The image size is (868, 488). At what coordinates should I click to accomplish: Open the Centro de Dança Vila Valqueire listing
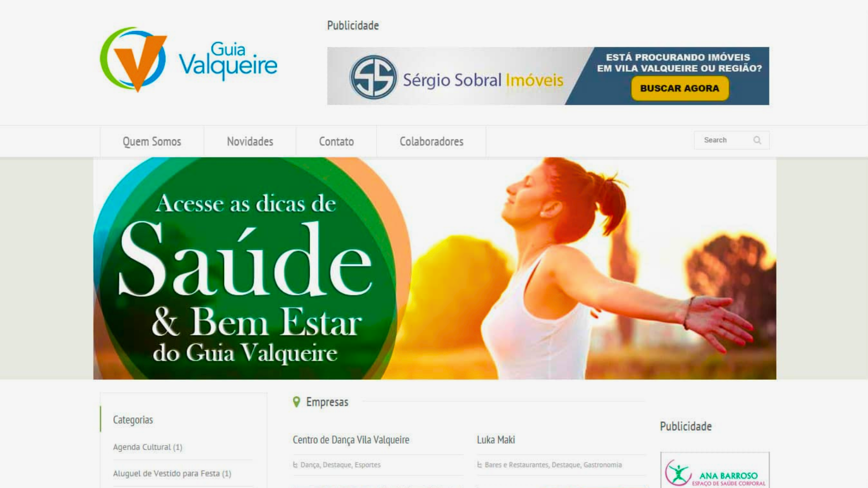pos(352,439)
